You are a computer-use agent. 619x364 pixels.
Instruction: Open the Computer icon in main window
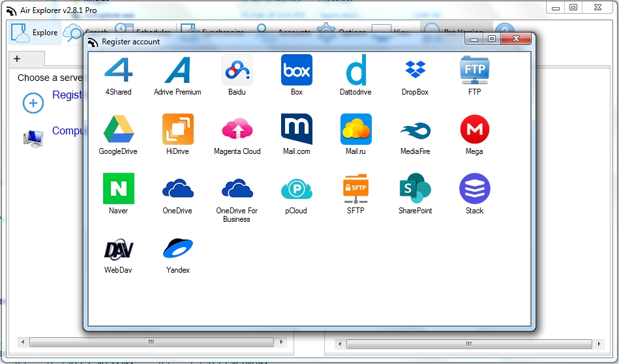click(x=33, y=138)
